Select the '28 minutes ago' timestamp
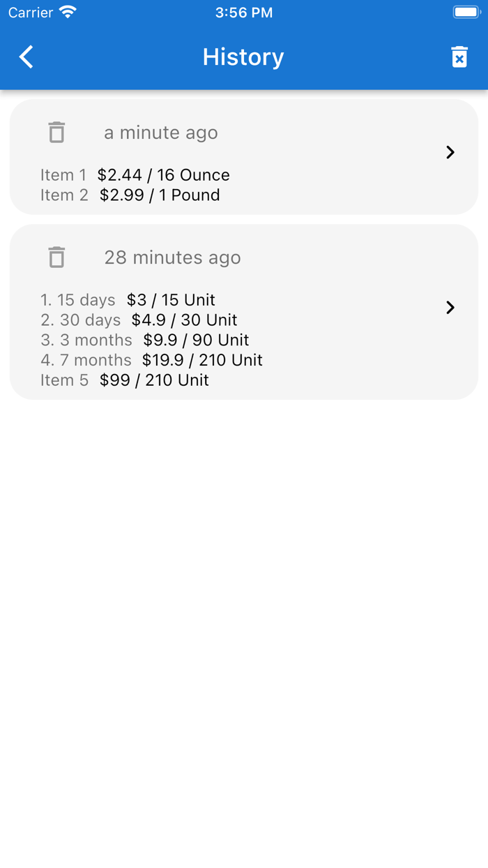Screen dimensions: 488x868 coord(172,257)
